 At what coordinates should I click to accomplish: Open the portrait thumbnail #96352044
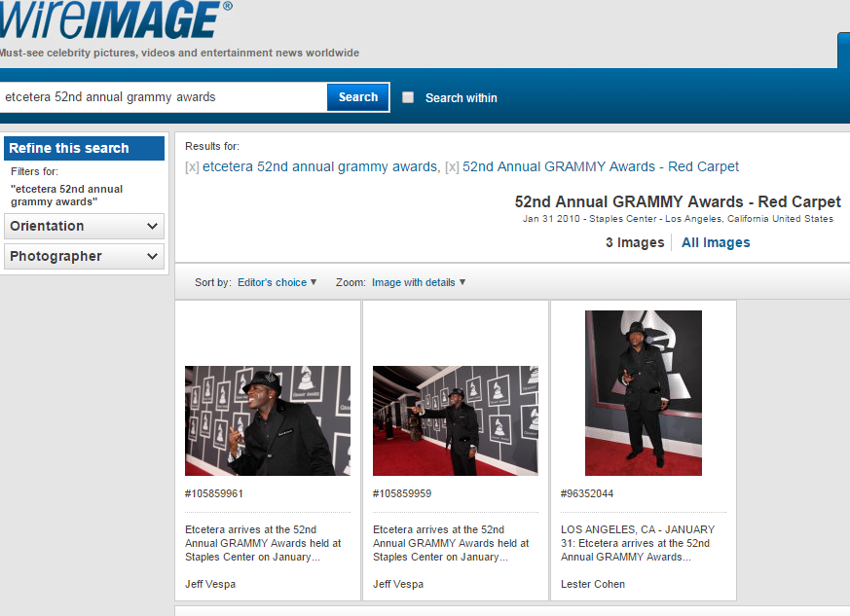tap(643, 393)
